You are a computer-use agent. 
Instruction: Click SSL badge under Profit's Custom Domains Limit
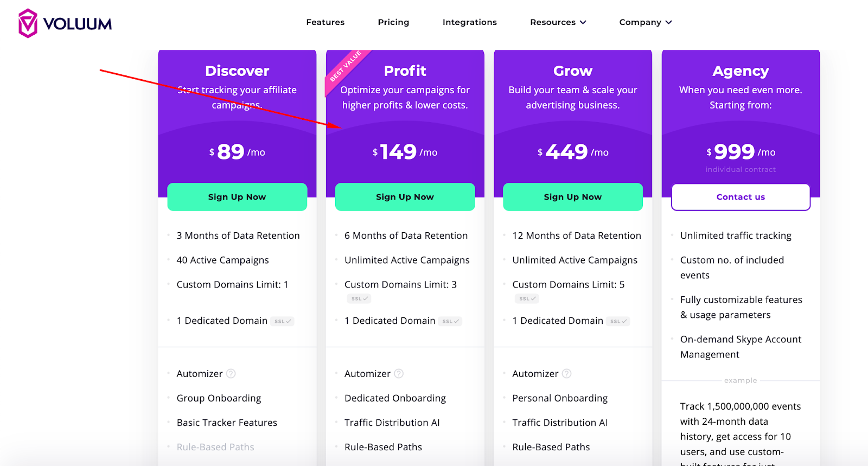pos(359,298)
